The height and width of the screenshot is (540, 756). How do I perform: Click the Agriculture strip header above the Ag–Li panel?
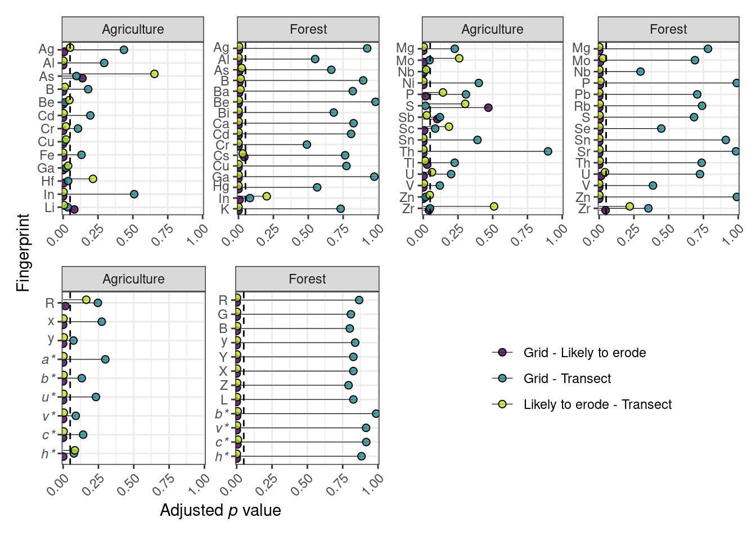(x=133, y=29)
